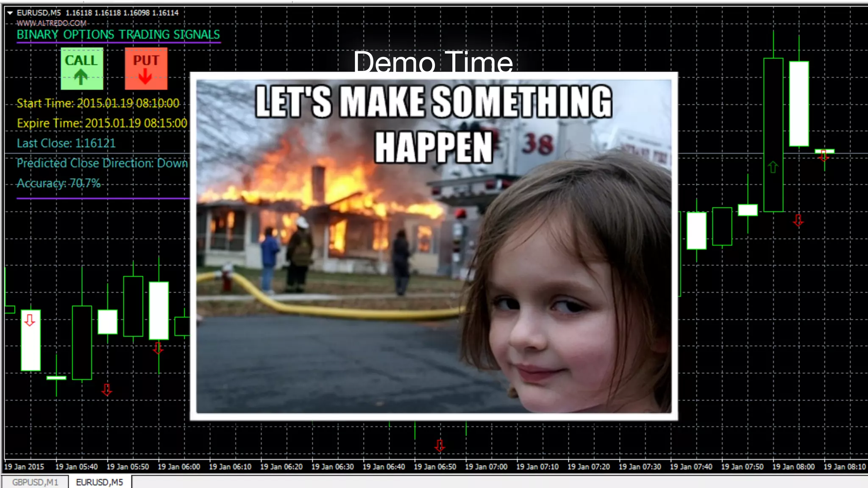This screenshot has width=868, height=488.
Task: Click the red down arrow inside first white candle
Action: (30, 319)
